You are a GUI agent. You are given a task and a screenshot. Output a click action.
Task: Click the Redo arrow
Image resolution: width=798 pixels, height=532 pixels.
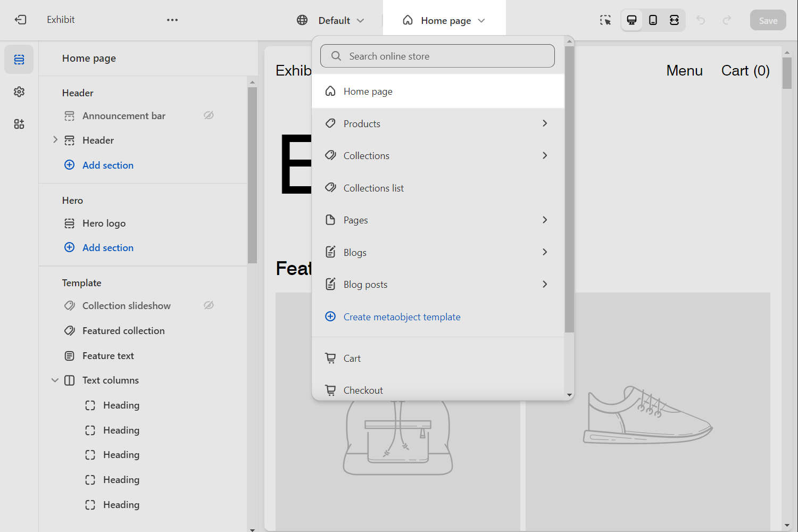[x=727, y=20]
